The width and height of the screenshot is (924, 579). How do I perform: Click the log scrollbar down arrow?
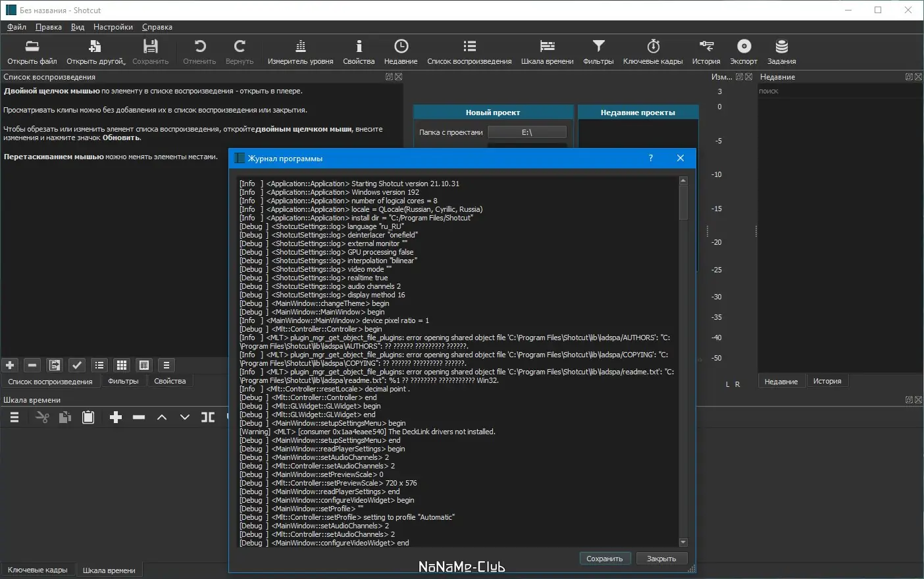tap(683, 543)
